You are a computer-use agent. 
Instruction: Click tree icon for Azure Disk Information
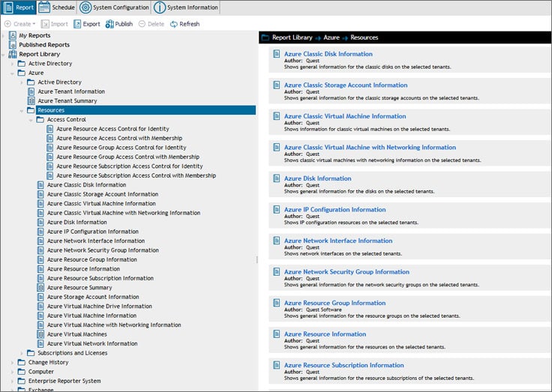click(x=40, y=222)
